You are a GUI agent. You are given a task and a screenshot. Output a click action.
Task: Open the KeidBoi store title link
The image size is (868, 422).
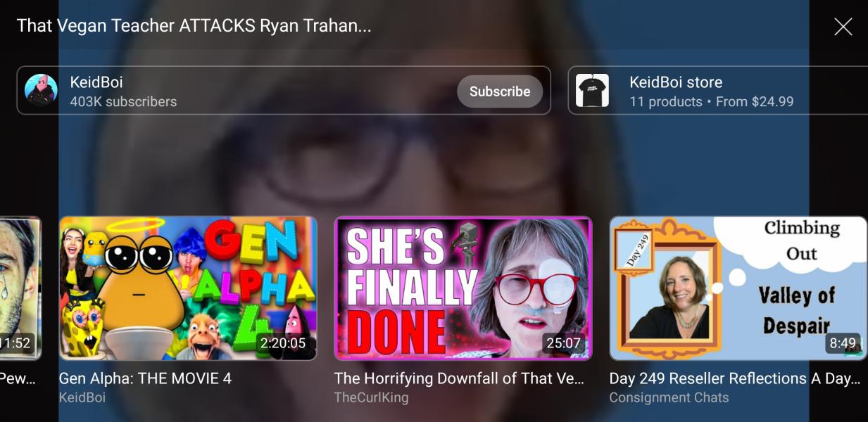pyautogui.click(x=676, y=82)
